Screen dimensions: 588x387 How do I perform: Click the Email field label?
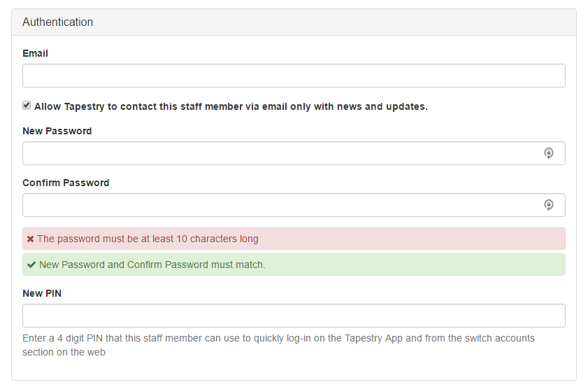click(x=35, y=53)
